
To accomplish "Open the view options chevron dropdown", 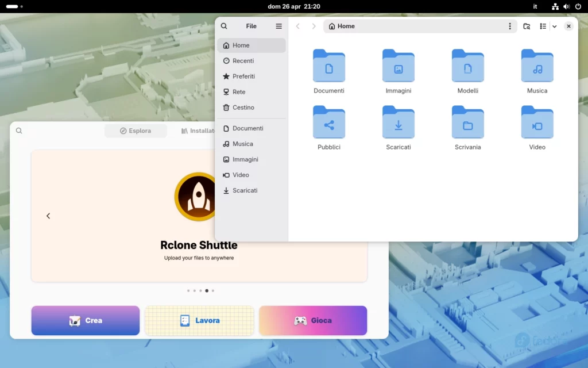I will [x=554, y=26].
